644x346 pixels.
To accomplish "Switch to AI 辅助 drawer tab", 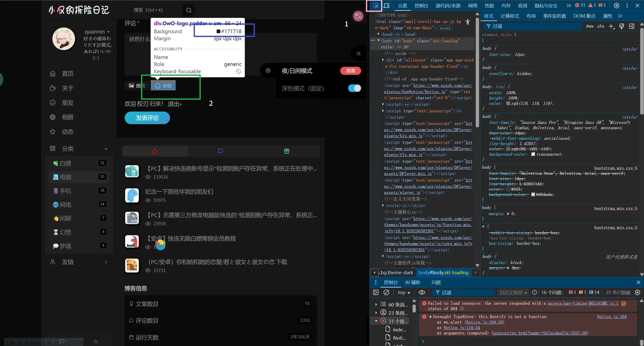I will pyautogui.click(x=413, y=282).
